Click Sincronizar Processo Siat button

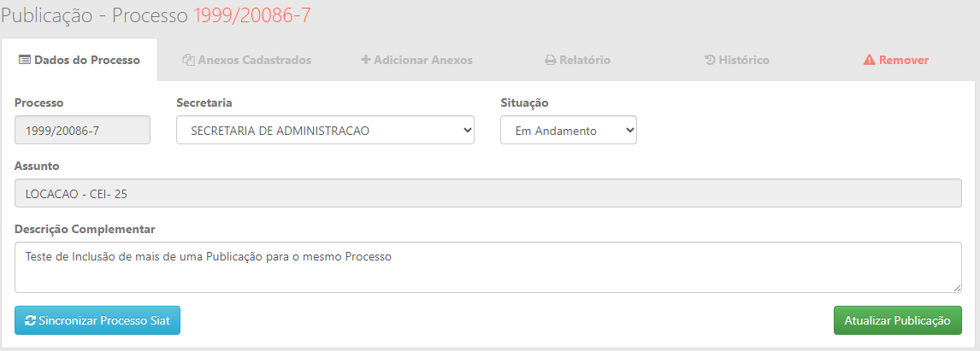coord(97,320)
